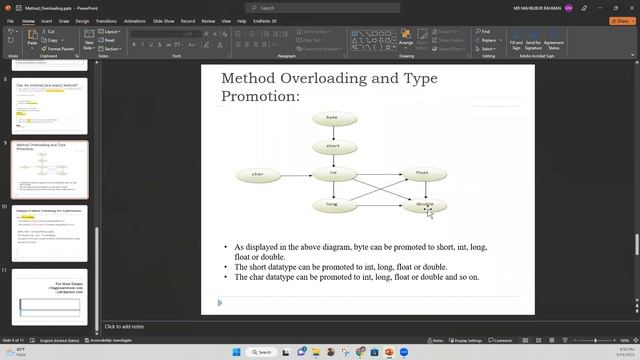
Task: Toggle numbered list
Action: [251, 34]
